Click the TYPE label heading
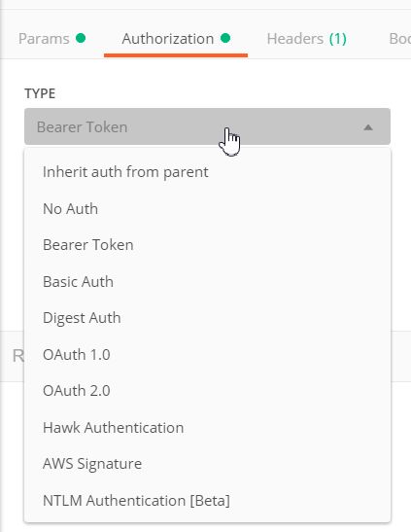The image size is (411, 532). coord(40,93)
